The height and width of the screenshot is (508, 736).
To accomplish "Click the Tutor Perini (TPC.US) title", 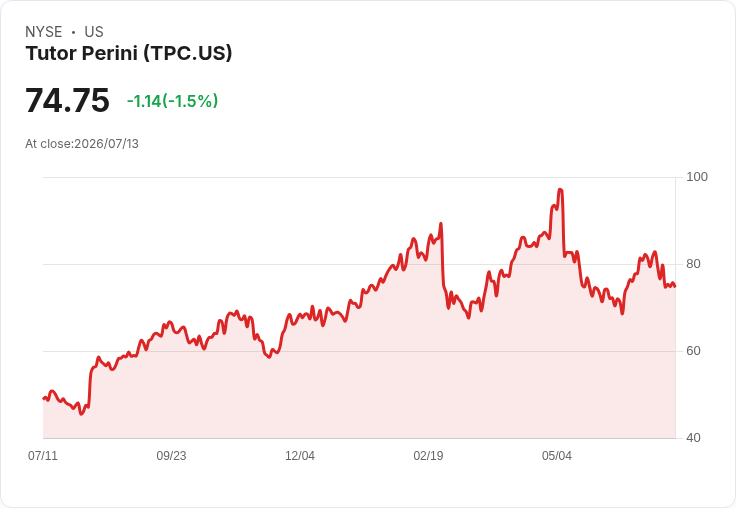I will [x=129, y=53].
